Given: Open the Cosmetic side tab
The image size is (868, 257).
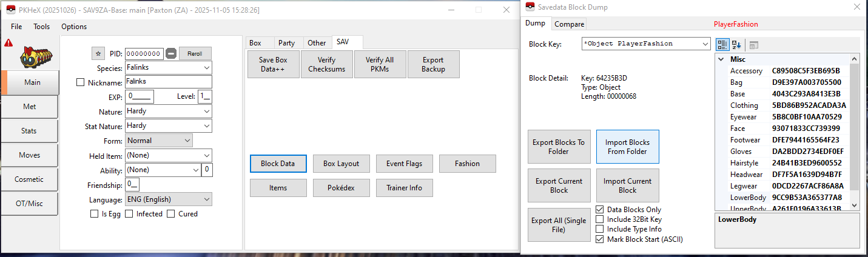Looking at the screenshot, I should tap(30, 179).
